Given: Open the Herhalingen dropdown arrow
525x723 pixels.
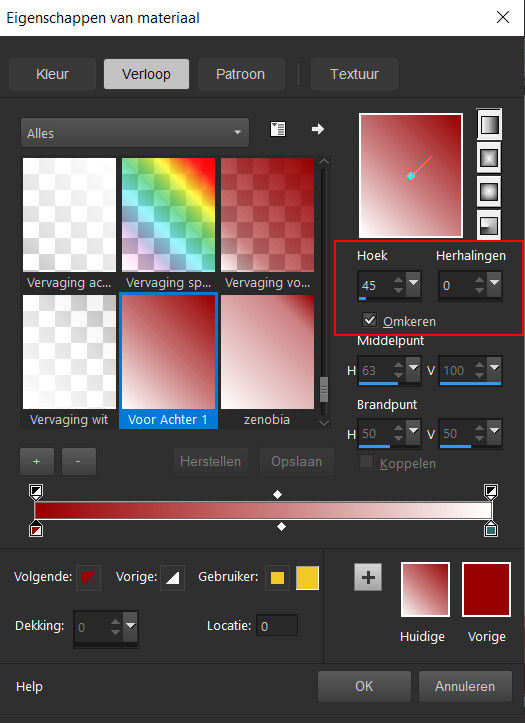Looking at the screenshot, I should pos(495,281).
